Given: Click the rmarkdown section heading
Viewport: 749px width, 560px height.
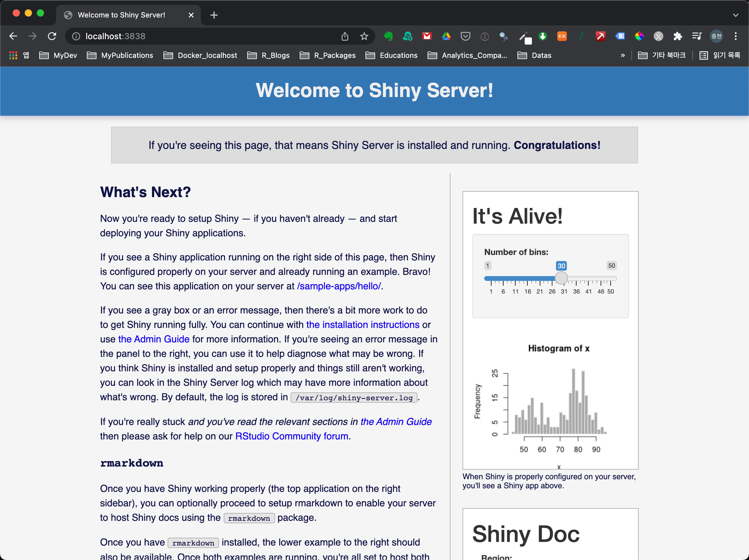Looking at the screenshot, I should pyautogui.click(x=131, y=463).
